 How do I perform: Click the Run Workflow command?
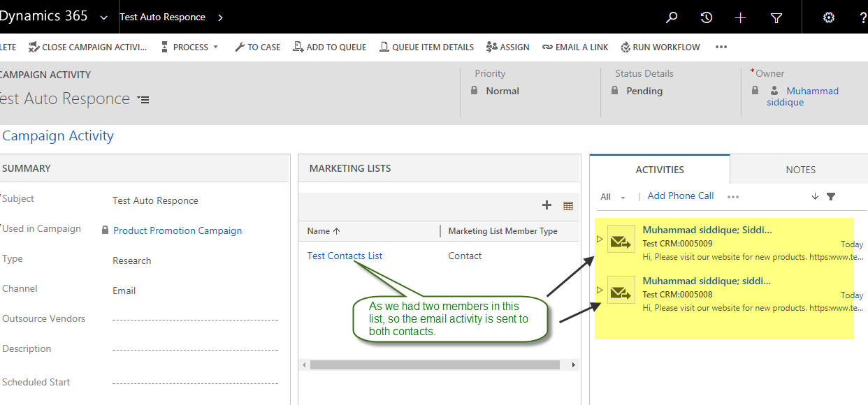(660, 47)
